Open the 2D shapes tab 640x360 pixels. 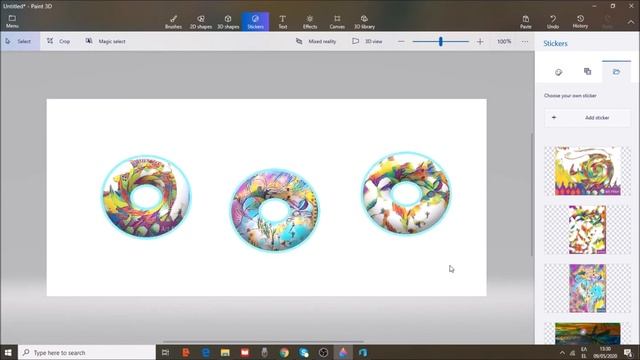click(x=201, y=22)
